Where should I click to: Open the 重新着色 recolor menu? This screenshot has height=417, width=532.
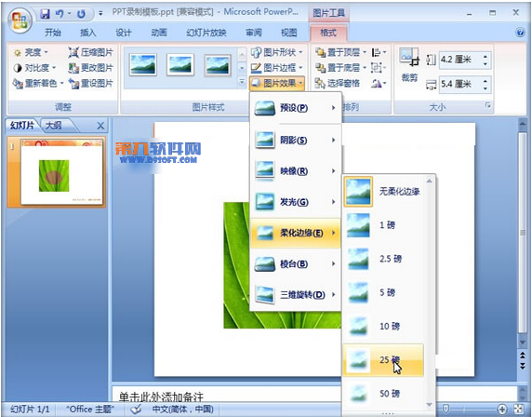(x=38, y=83)
